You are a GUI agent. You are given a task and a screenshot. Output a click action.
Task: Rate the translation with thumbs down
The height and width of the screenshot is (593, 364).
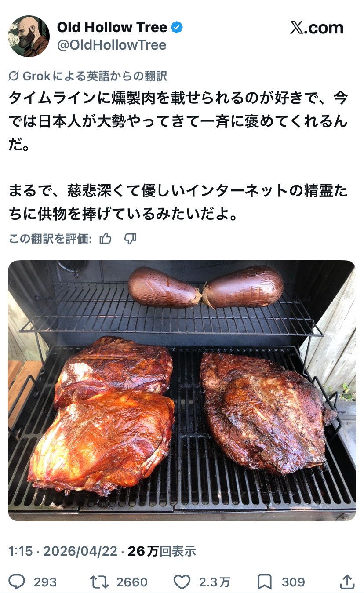point(130,239)
